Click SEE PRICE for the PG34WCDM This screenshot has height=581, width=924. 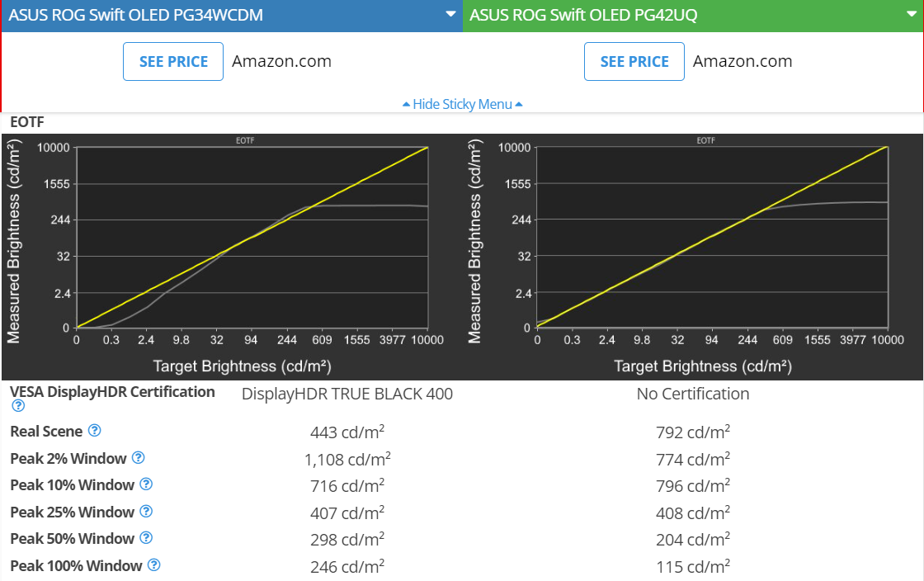[x=173, y=61]
